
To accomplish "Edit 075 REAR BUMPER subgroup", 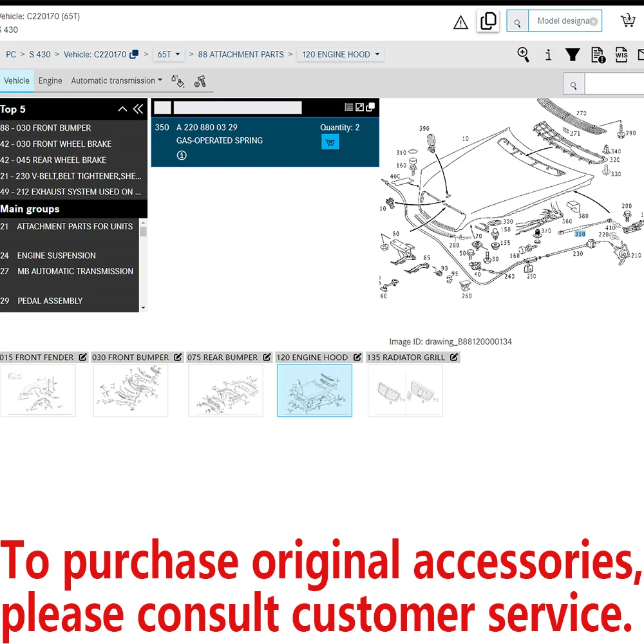I will tap(267, 357).
